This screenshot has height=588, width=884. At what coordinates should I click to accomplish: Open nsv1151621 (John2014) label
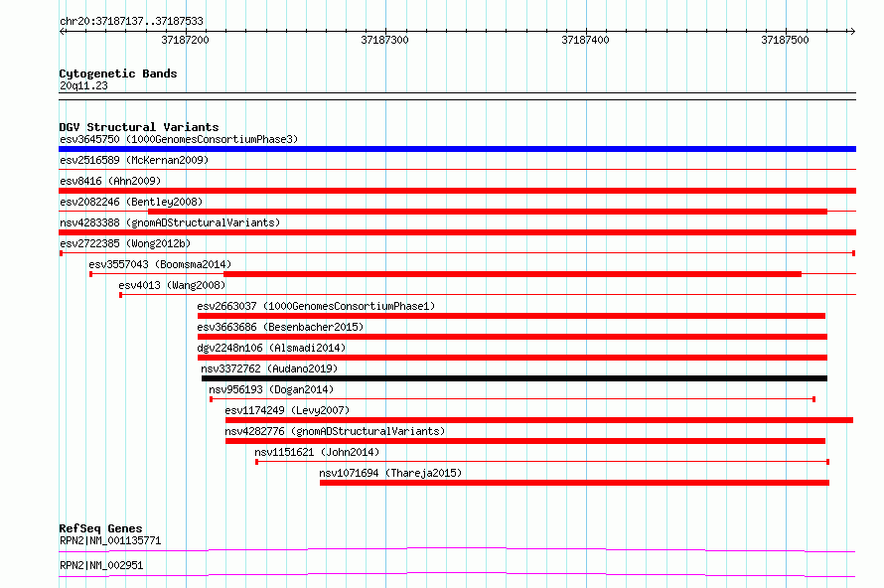(317, 452)
